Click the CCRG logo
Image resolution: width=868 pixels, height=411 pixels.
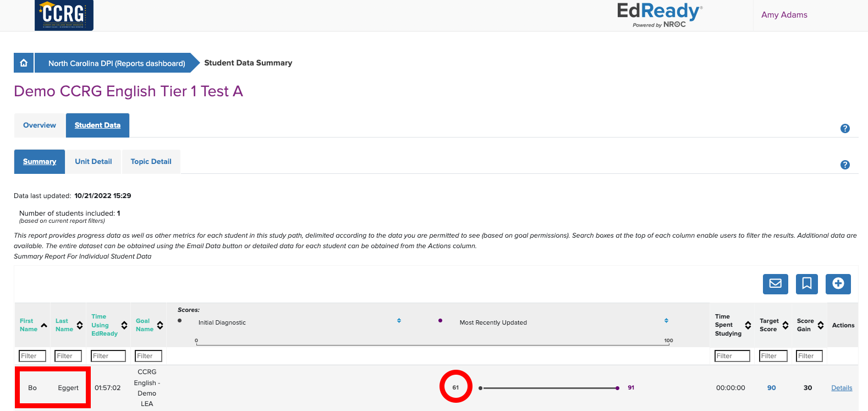[64, 15]
